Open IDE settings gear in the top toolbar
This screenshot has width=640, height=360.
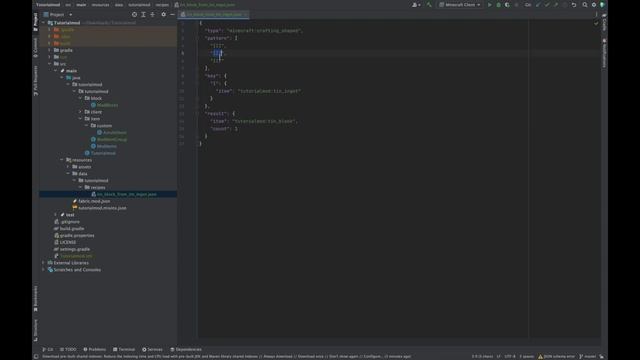[594, 5]
